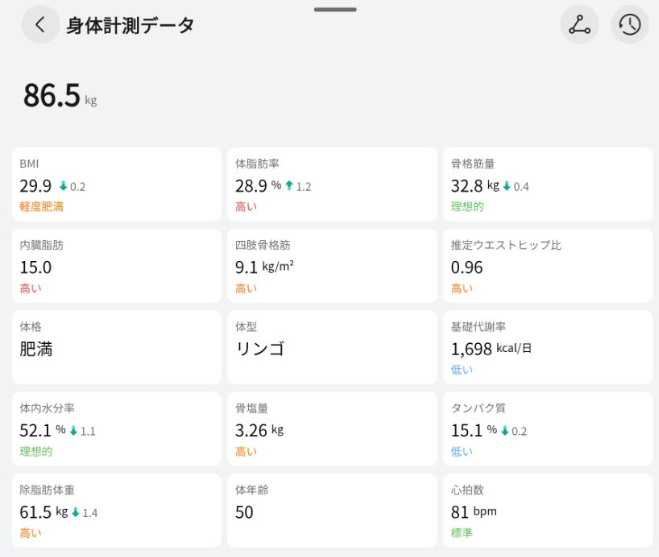
Task: Open the 体型 リンゴ card
Action: click(332, 347)
